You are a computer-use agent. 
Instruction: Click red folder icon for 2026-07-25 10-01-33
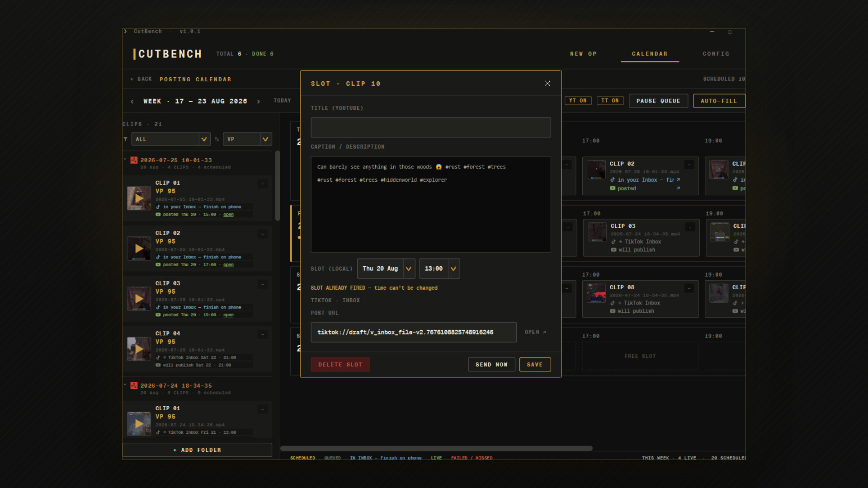coord(134,160)
